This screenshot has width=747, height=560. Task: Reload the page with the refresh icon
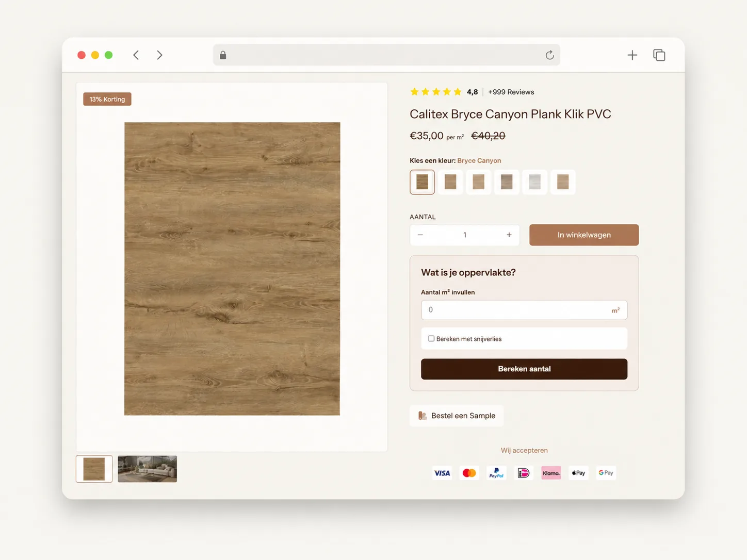point(549,55)
